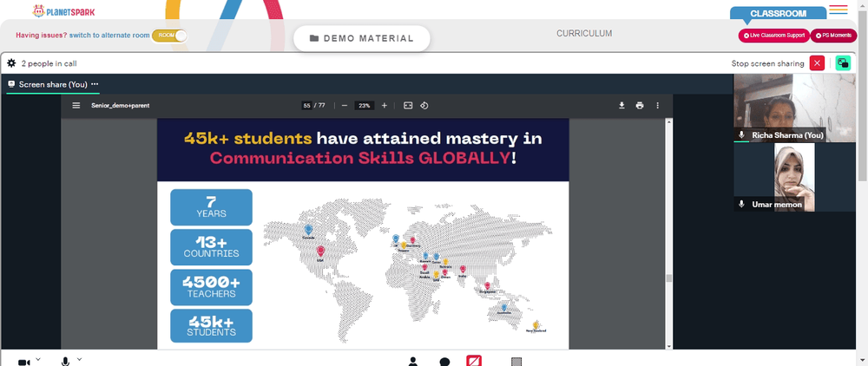
Task: Open Screen share (You) options ellipsis
Action: (x=95, y=84)
